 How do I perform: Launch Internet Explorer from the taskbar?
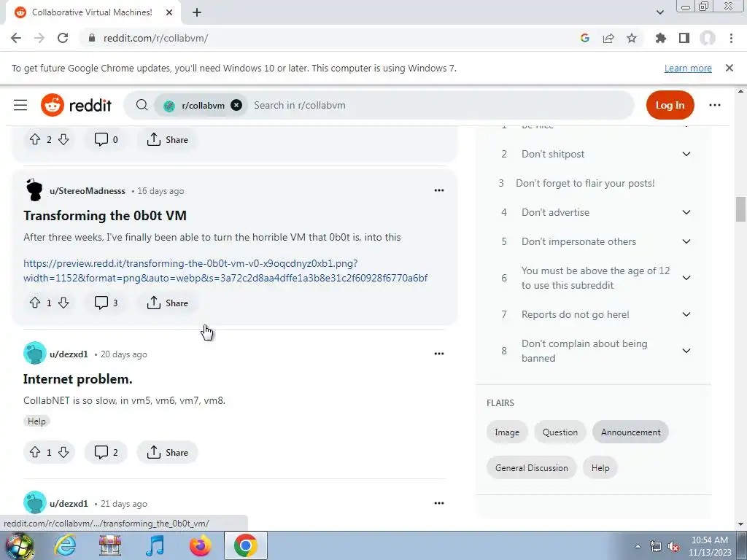[x=65, y=545]
